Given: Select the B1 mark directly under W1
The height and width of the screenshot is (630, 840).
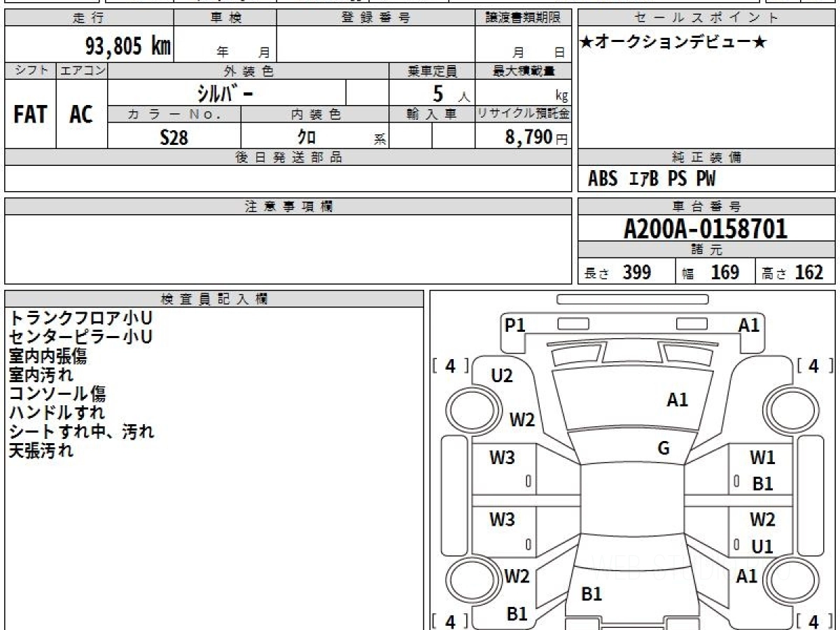Looking at the screenshot, I should click(x=762, y=483).
